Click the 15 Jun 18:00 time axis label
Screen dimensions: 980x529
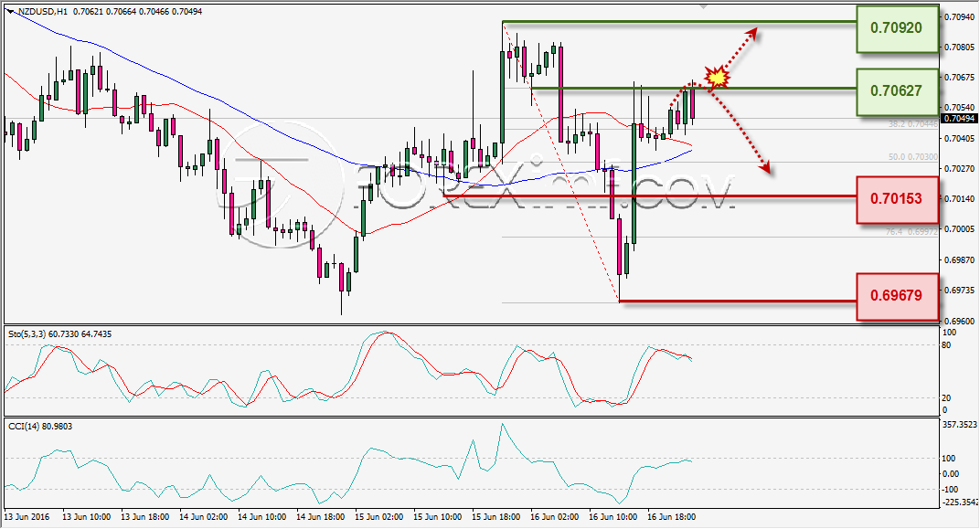(495, 518)
